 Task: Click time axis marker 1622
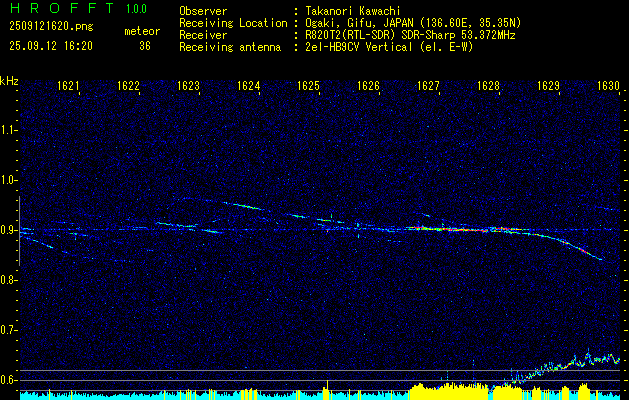[128, 86]
